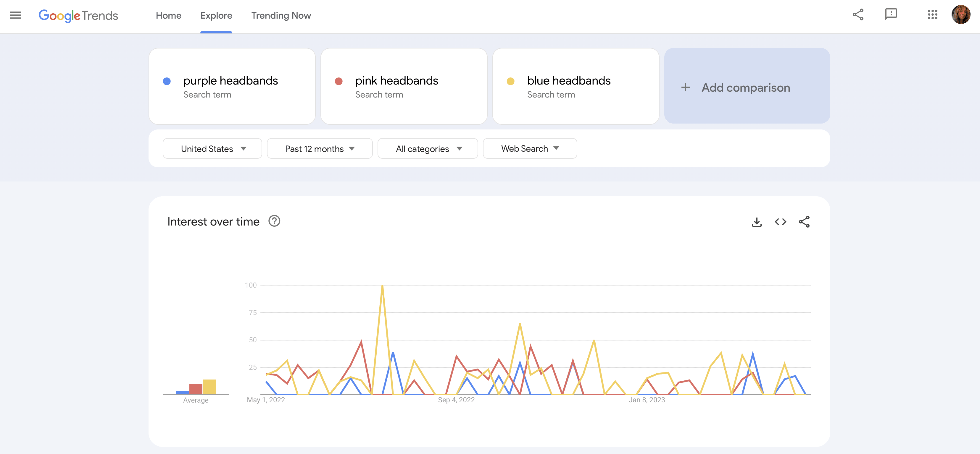The height and width of the screenshot is (454, 980).
Task: Expand the United States region dropdown
Action: tap(212, 149)
